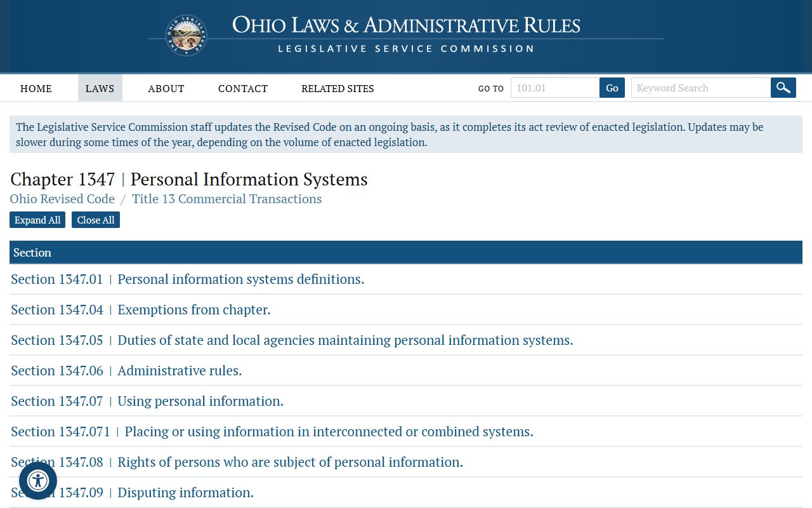Screen dimensions: 812x508
Task: Open the HOME menu item
Action: (36, 88)
